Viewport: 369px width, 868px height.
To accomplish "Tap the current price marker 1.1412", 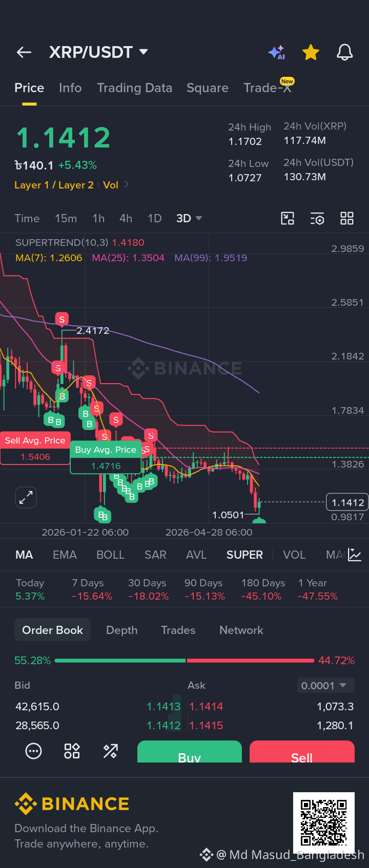I will tap(348, 503).
